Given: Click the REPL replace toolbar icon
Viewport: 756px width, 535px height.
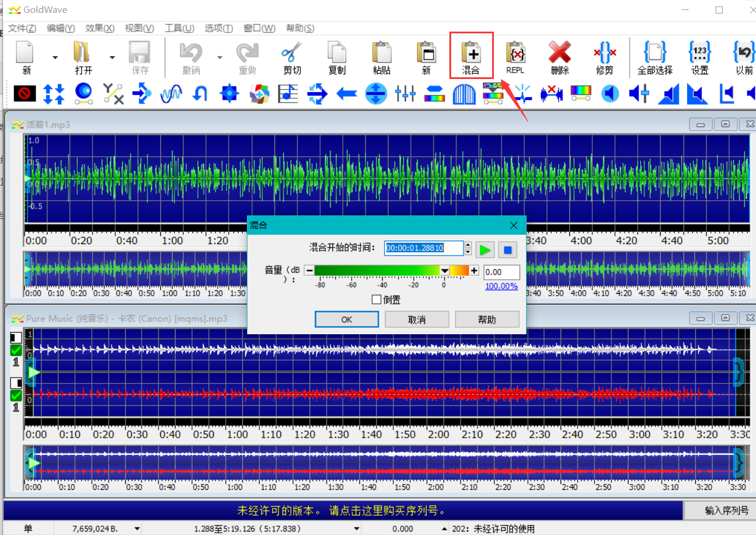Looking at the screenshot, I should coord(515,55).
